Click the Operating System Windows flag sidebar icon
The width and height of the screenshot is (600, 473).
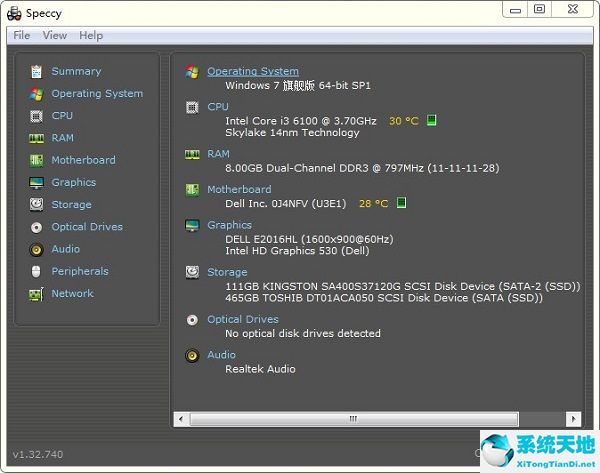point(36,94)
